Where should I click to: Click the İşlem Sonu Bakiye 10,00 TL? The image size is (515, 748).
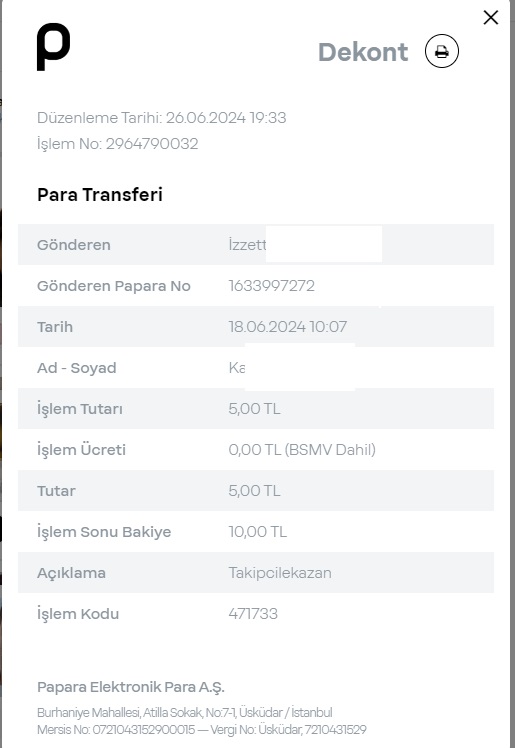click(258, 532)
